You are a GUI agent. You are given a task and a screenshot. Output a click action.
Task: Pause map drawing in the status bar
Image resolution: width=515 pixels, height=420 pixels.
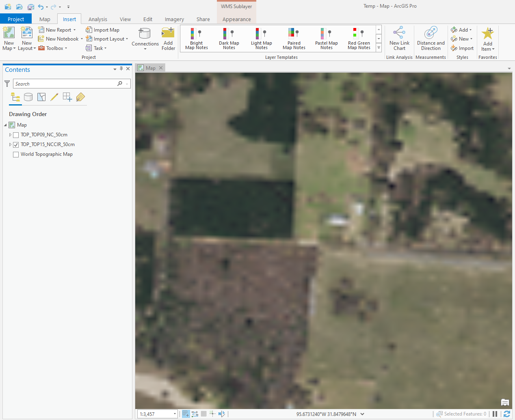(x=495, y=414)
